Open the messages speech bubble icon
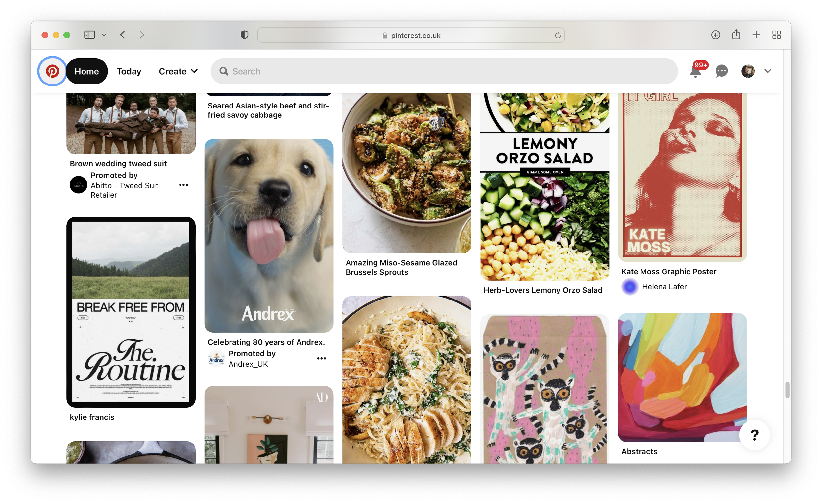 click(x=722, y=71)
